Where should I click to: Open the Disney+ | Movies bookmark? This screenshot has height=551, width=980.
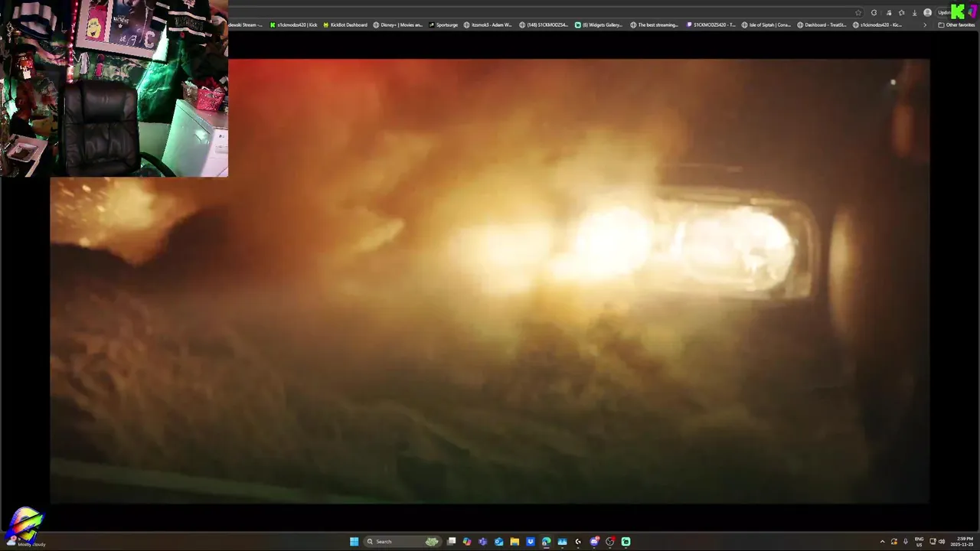(x=397, y=24)
